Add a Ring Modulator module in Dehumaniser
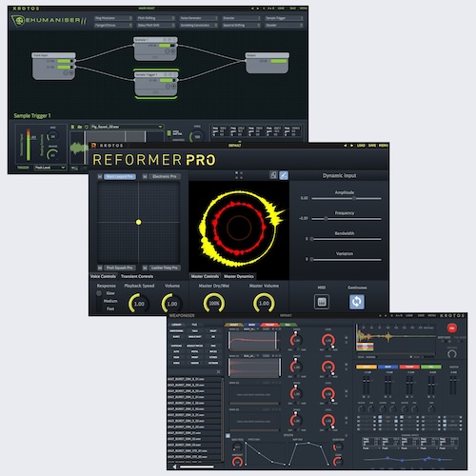This screenshot has width=476, height=476. [x=113, y=18]
